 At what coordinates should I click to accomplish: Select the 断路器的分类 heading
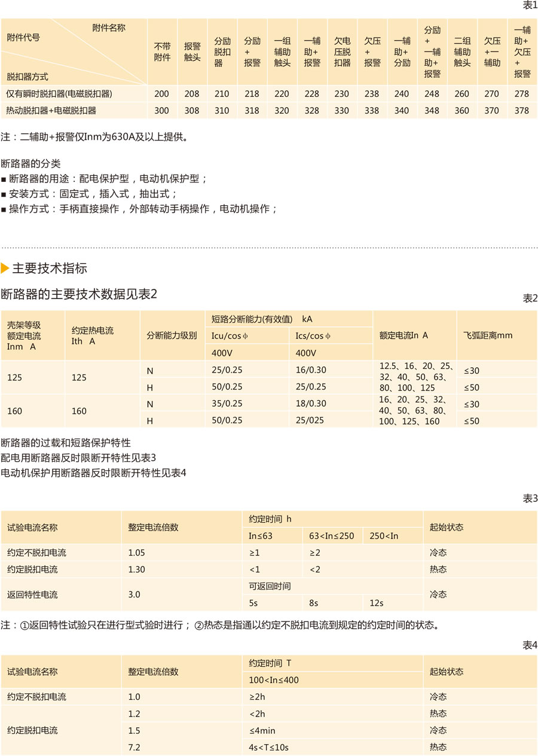coord(30,163)
